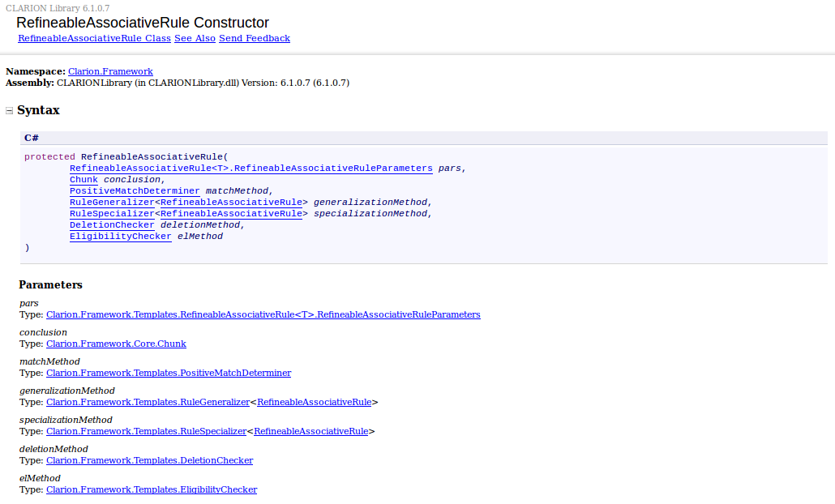Open the pars parameter type link

[x=263, y=314]
